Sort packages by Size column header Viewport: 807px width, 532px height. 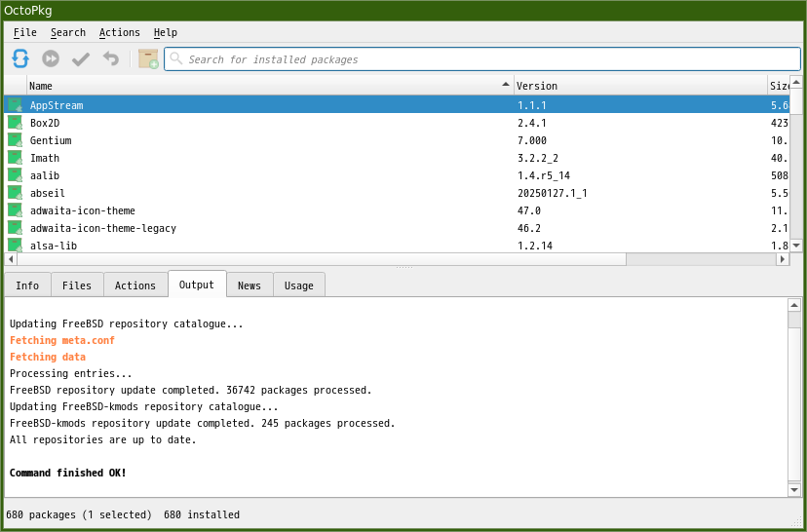[778, 86]
